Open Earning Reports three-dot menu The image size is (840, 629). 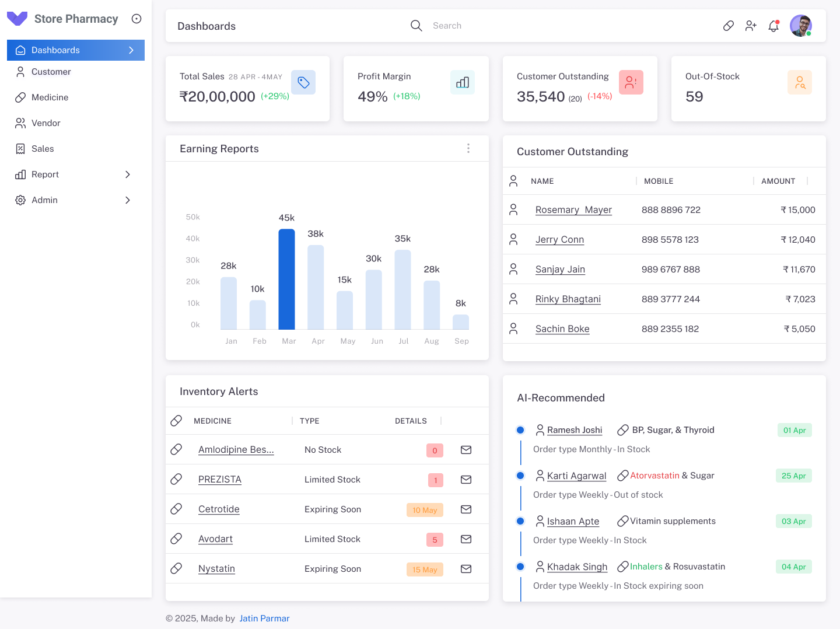[x=468, y=148]
